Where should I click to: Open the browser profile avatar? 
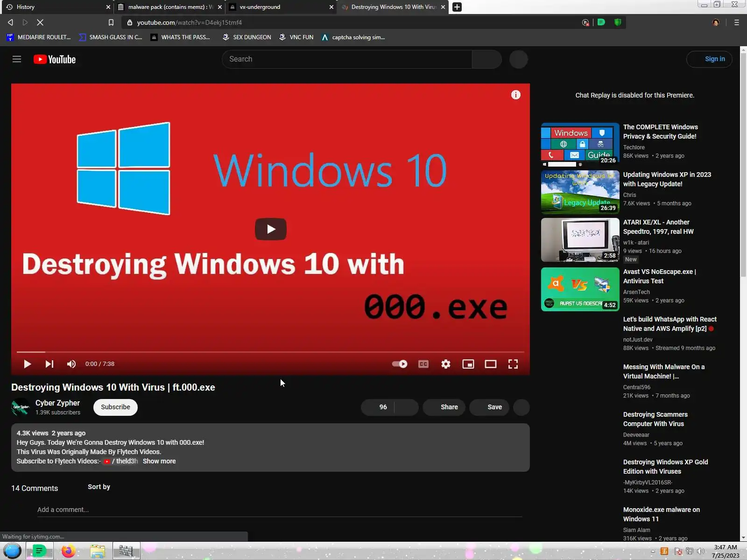coord(716,22)
